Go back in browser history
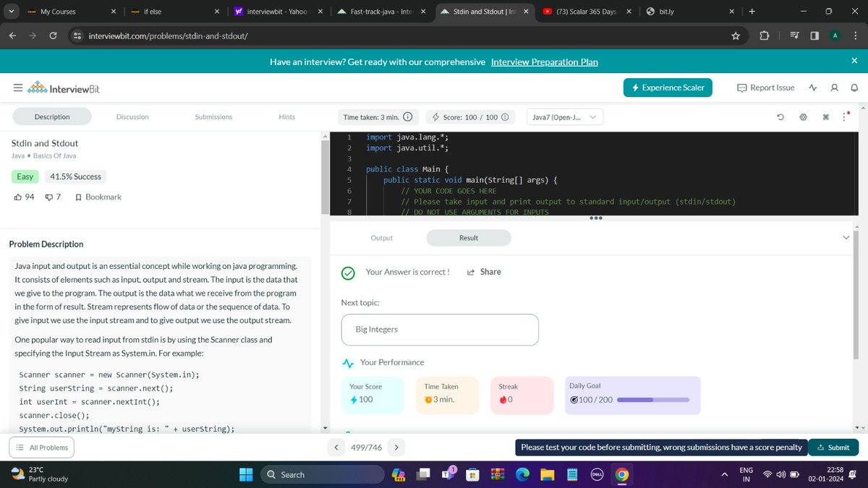Viewport: 868px width, 488px height. coord(12,36)
